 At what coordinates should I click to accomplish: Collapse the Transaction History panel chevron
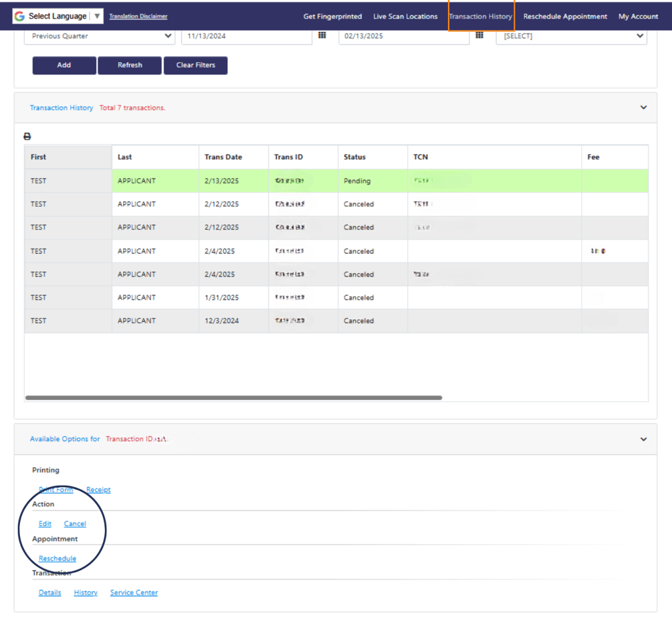click(643, 107)
